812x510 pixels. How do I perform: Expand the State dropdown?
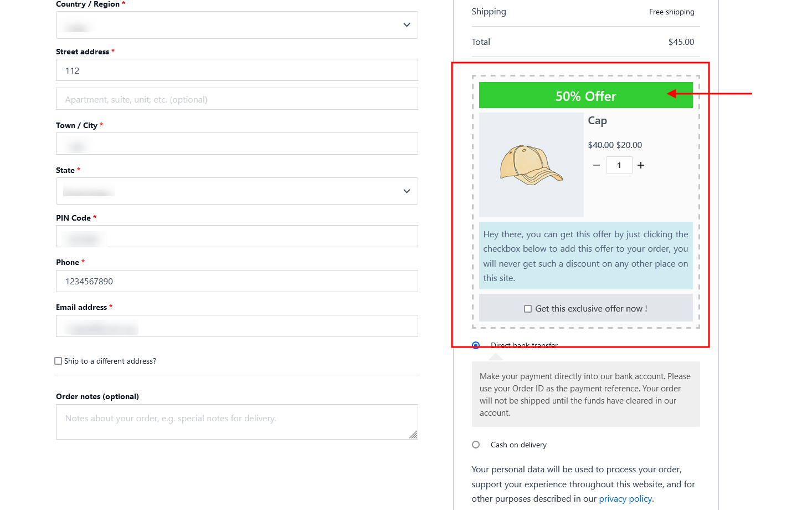(x=237, y=191)
